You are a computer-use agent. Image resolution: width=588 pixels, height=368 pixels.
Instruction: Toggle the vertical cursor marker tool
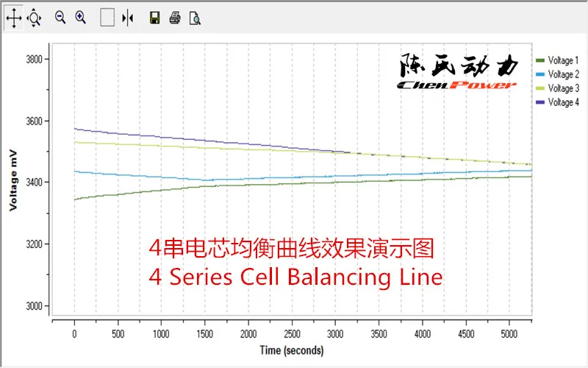(128, 18)
